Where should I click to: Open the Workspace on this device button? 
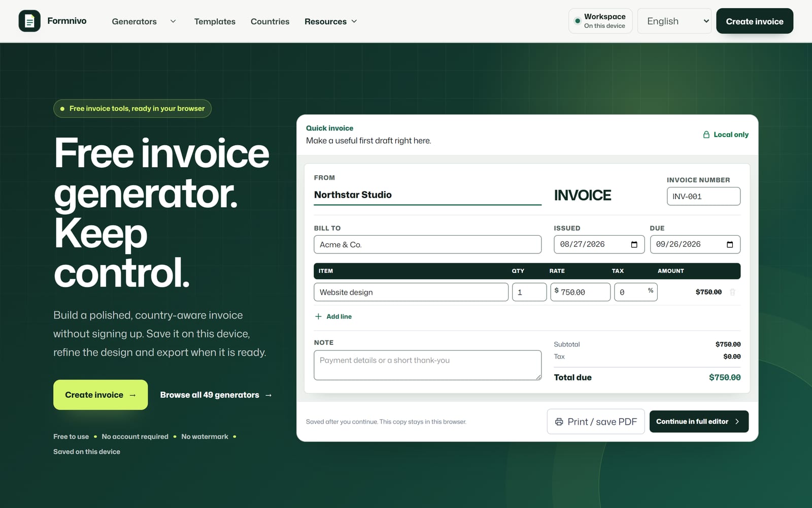click(x=600, y=21)
